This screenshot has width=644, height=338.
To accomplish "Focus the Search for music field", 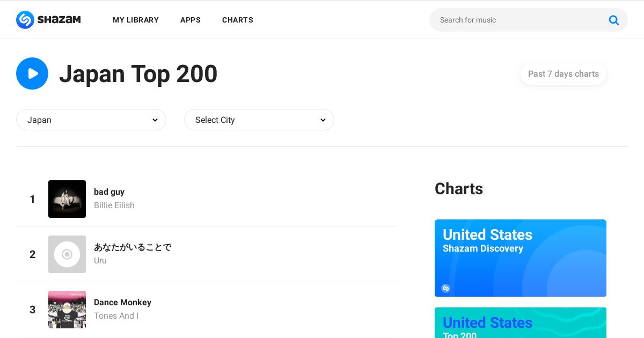I will (x=518, y=20).
